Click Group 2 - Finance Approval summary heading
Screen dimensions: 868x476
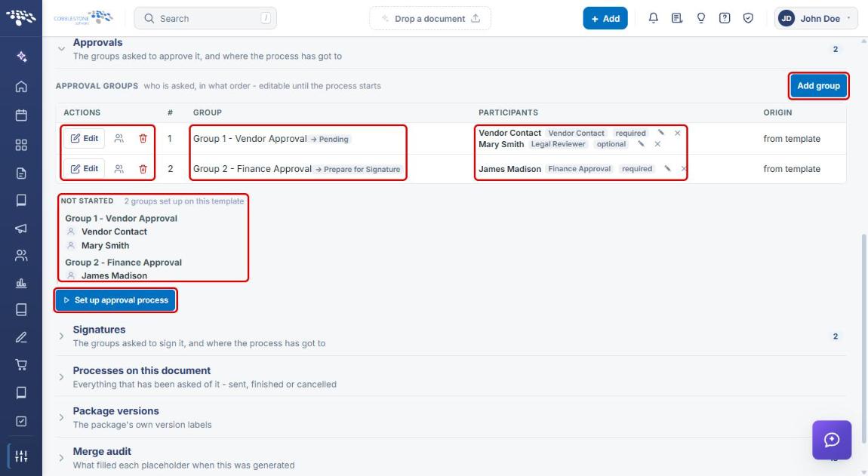pos(124,263)
